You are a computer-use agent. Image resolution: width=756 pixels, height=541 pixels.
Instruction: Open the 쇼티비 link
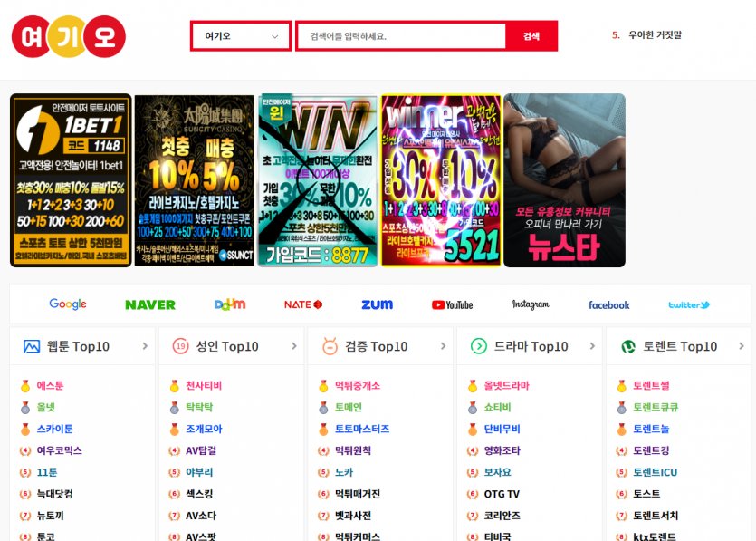click(x=498, y=407)
